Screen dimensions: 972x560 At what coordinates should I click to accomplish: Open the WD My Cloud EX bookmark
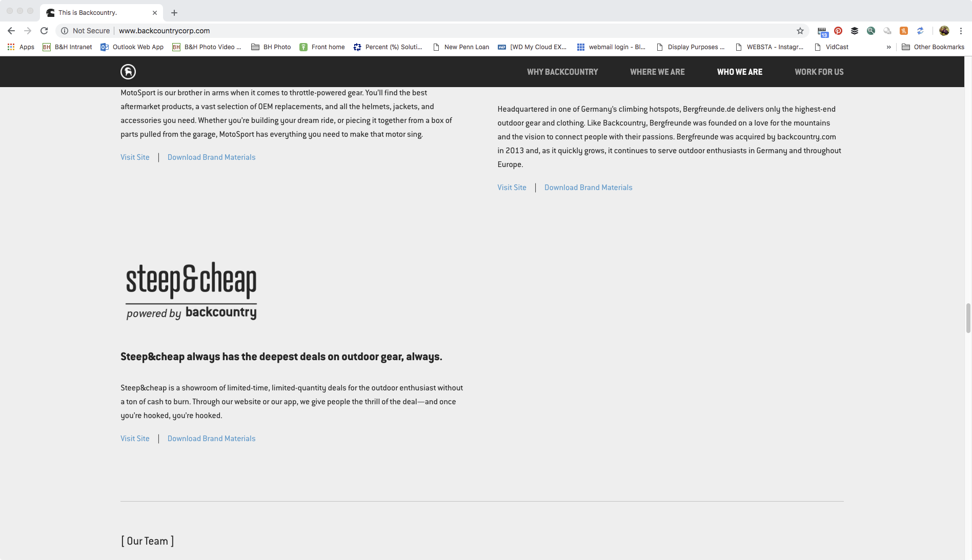click(533, 47)
